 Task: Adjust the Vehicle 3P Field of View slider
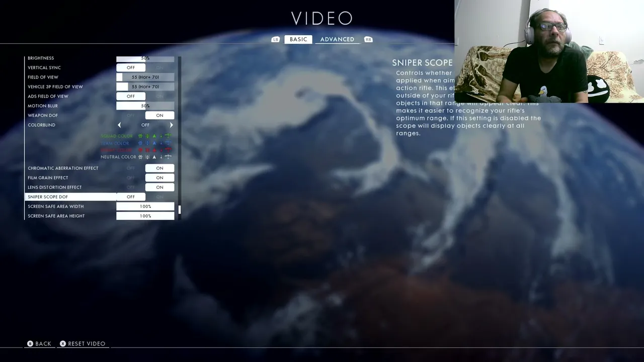click(145, 86)
